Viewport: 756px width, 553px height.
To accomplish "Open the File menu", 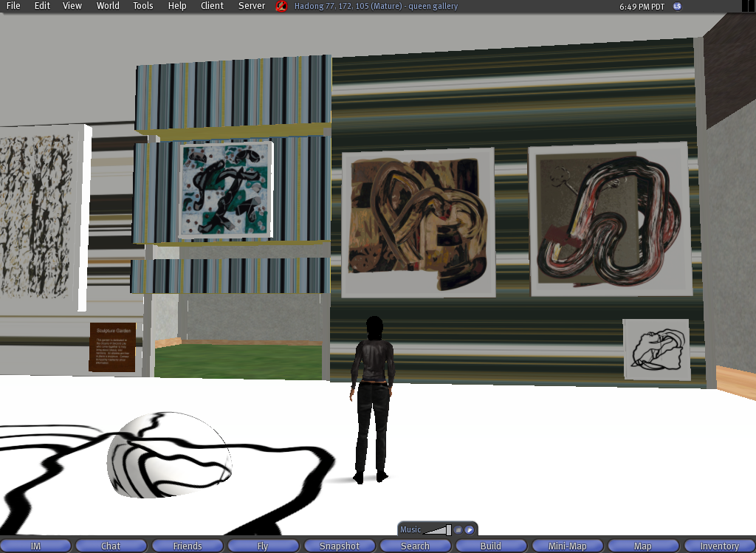I will (x=13, y=6).
